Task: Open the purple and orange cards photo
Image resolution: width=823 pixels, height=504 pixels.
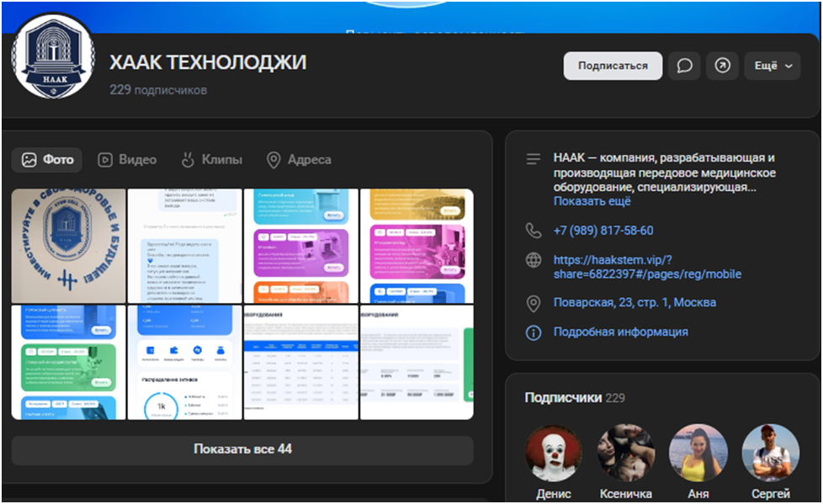Action: (301, 246)
